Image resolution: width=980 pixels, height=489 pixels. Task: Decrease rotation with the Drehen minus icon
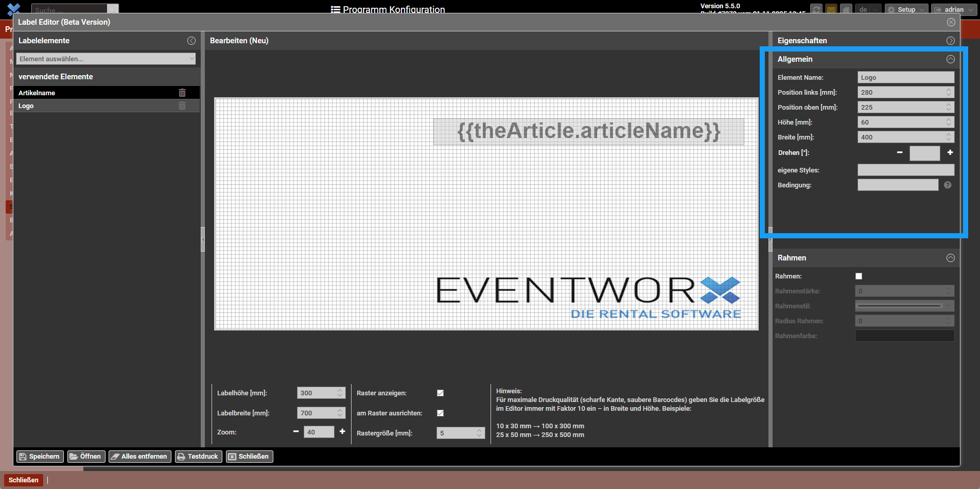900,153
